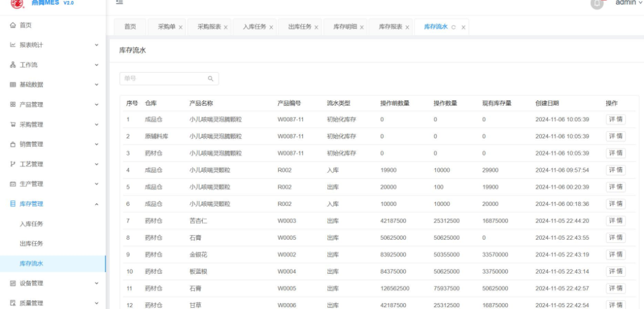Expand the 产品管理 menu chevron
This screenshot has height=309, width=644.
[x=97, y=104]
